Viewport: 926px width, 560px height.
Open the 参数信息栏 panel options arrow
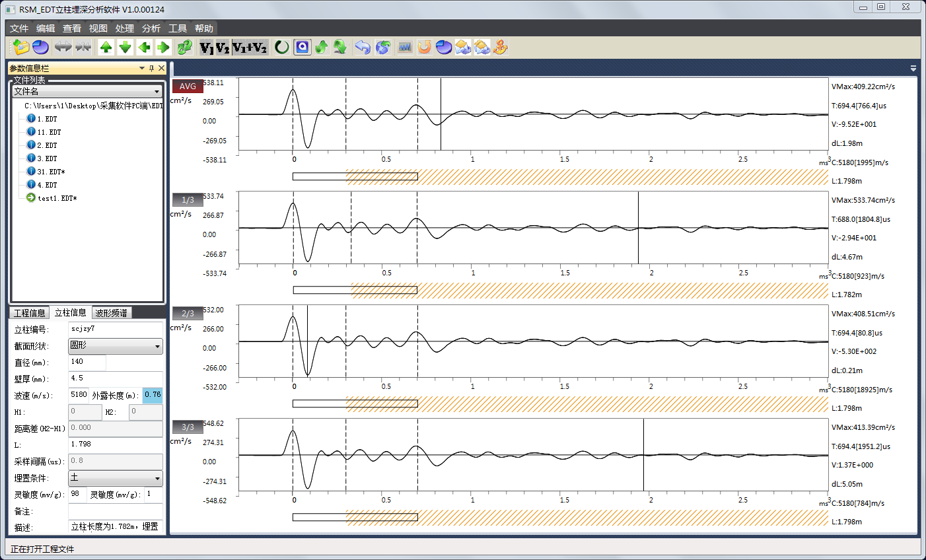click(142, 68)
